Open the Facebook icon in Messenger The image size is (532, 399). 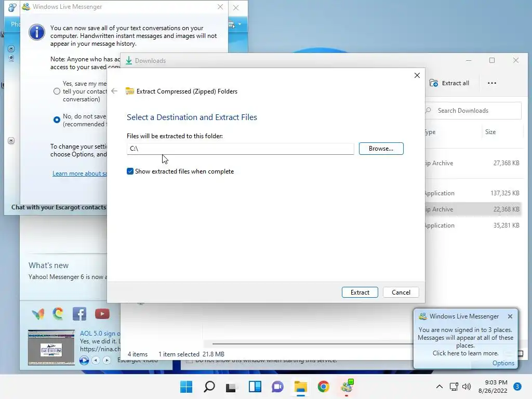tap(79, 314)
